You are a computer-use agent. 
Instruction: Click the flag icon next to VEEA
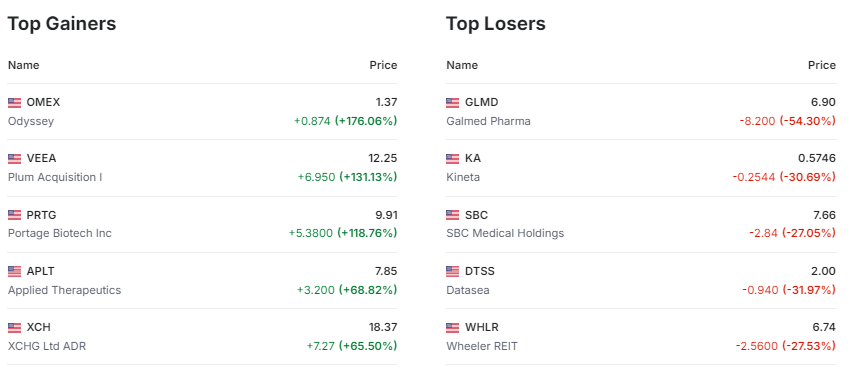coord(15,159)
